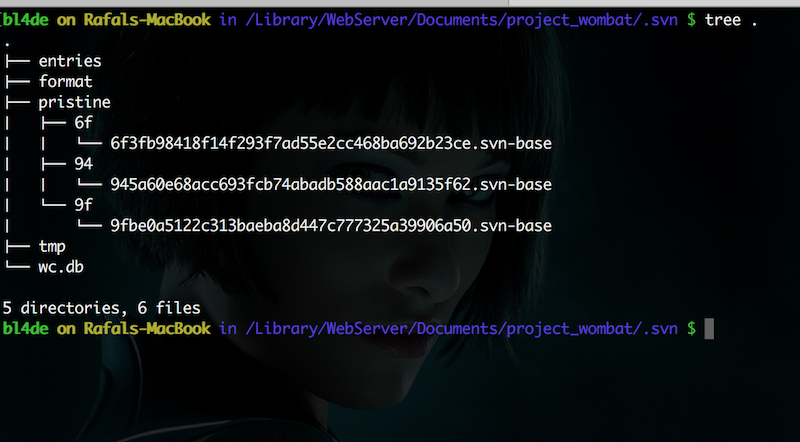Click the 'wc.db' file name
The width and height of the screenshot is (800, 442).
point(61,267)
